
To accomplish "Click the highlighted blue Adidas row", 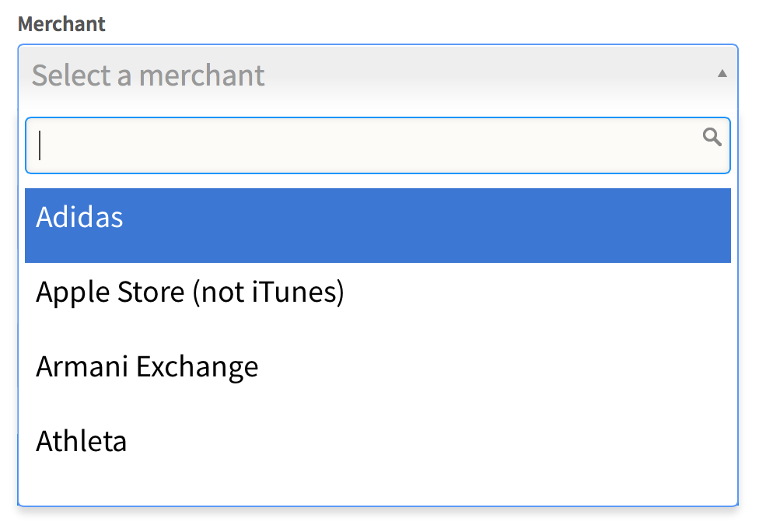I will (x=377, y=226).
